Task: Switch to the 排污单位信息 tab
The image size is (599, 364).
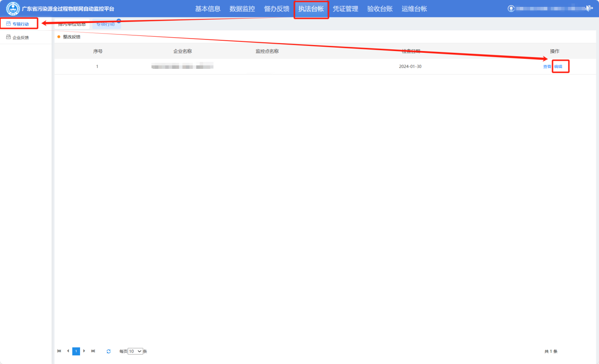Action: point(72,24)
